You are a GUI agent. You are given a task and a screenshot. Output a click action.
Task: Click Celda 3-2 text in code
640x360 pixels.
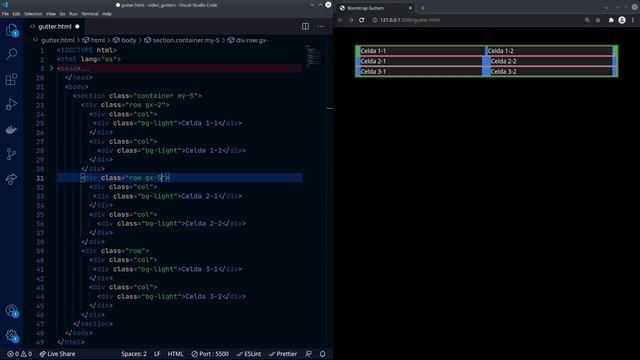(204, 297)
